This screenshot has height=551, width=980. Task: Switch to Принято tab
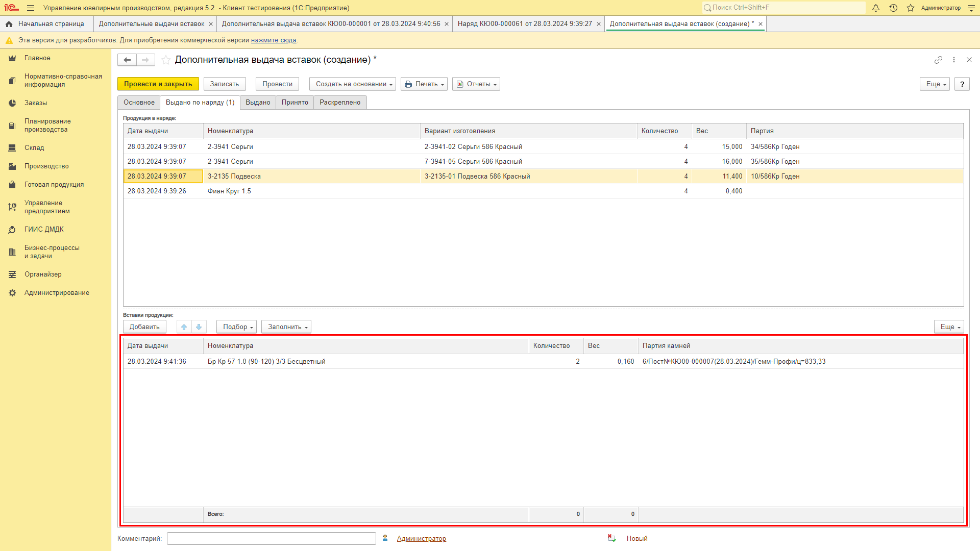[295, 103]
